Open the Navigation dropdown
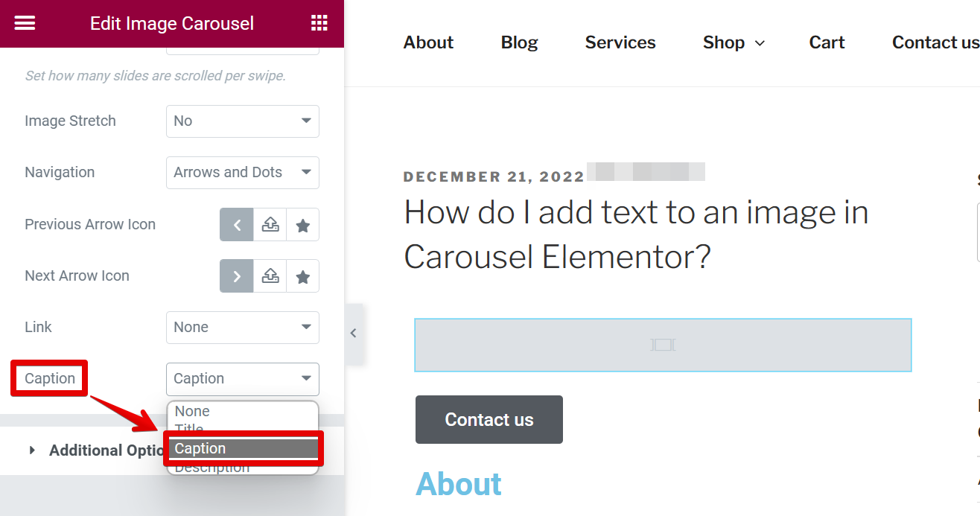 coord(242,172)
